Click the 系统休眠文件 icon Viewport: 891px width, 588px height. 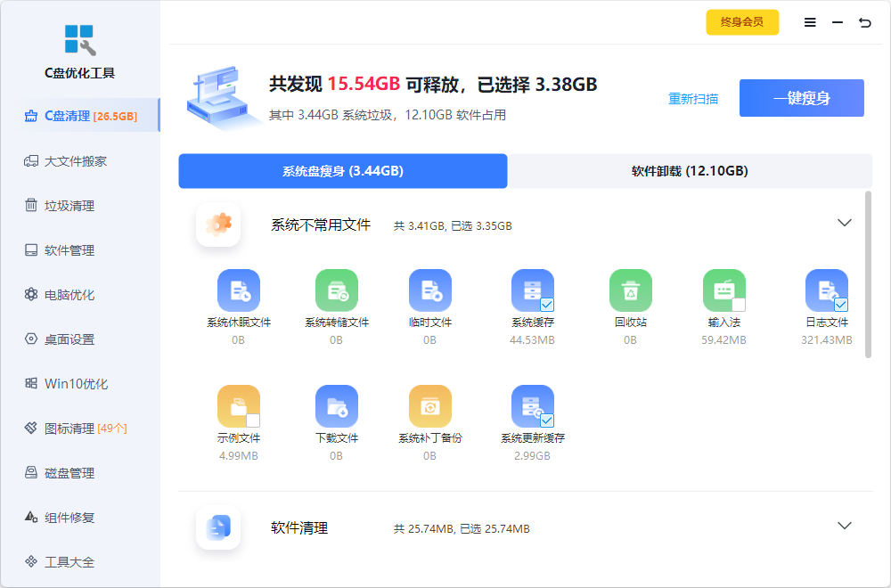pyautogui.click(x=239, y=290)
